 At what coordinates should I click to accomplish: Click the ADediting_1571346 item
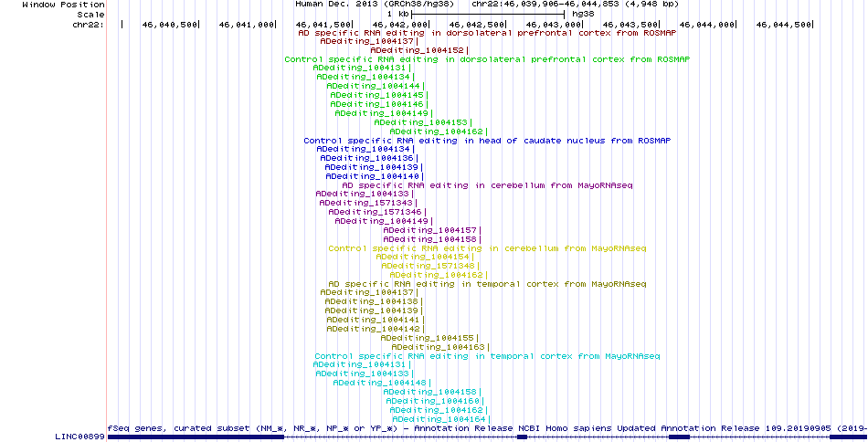pos(377,212)
